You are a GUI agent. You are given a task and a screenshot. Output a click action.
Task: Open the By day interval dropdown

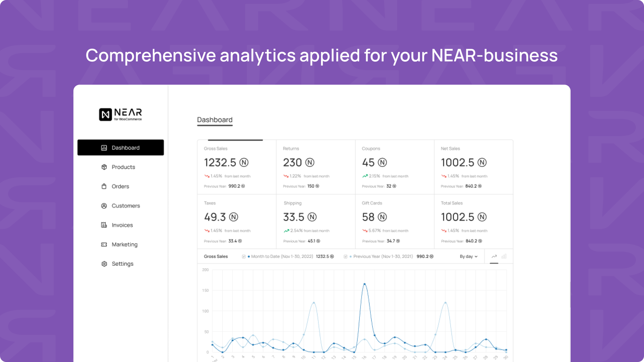pos(469,257)
